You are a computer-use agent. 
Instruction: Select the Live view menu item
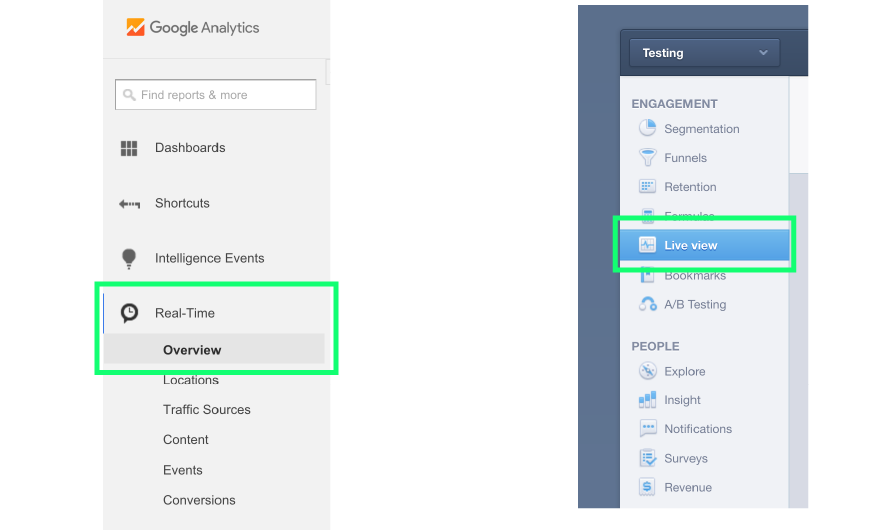pyautogui.click(x=704, y=245)
